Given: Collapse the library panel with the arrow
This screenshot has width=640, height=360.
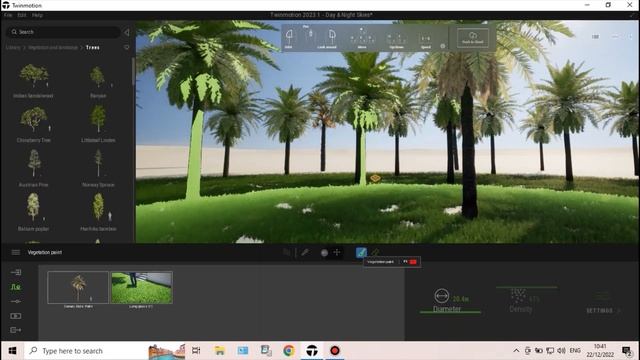Looking at the screenshot, I should [127, 32].
